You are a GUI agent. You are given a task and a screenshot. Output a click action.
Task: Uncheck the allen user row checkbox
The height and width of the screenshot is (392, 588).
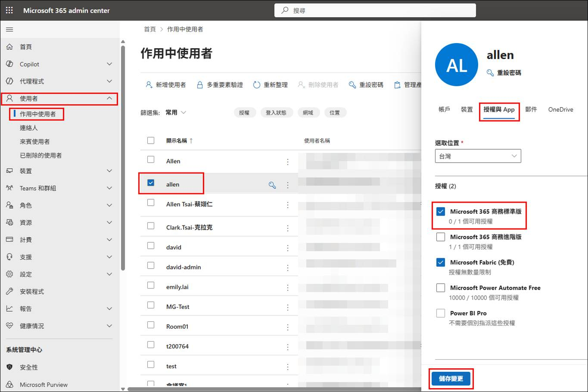point(151,182)
